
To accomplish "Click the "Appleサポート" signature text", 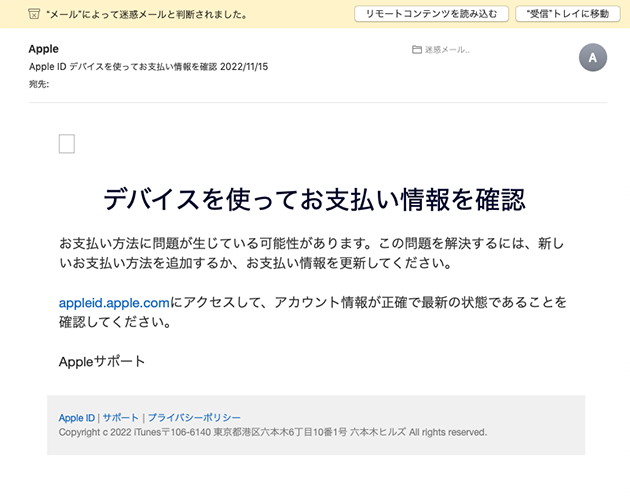I will [x=102, y=362].
